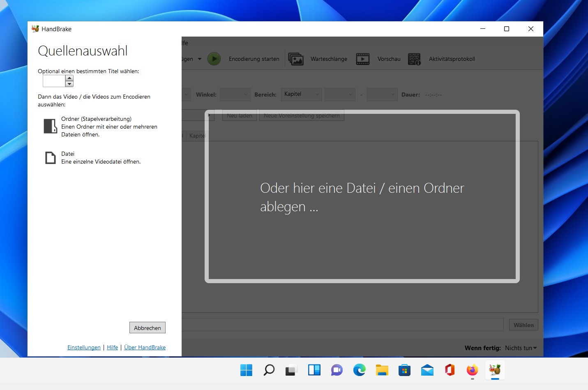The width and height of the screenshot is (588, 390).
Task: Open Windows Start menu
Action: click(246, 370)
